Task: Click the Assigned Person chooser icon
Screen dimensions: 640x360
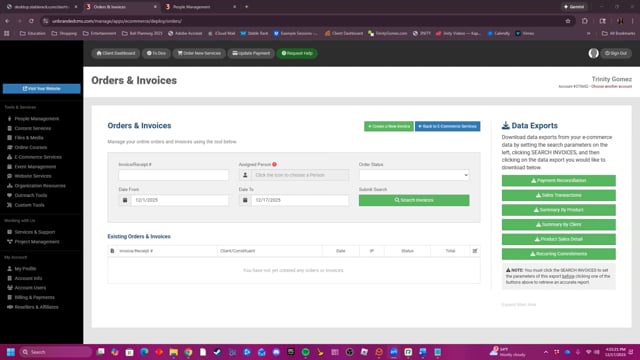Action: [245, 175]
